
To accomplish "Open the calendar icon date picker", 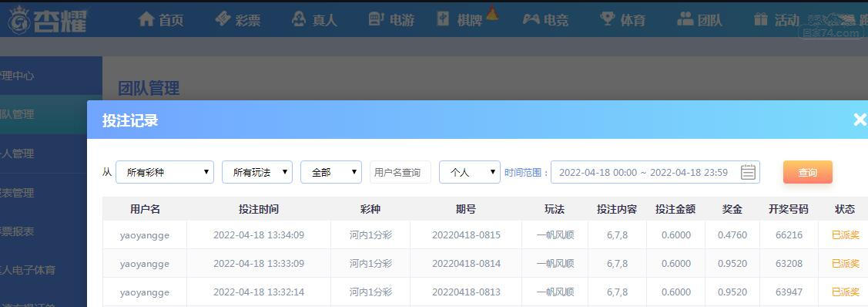I will [748, 172].
